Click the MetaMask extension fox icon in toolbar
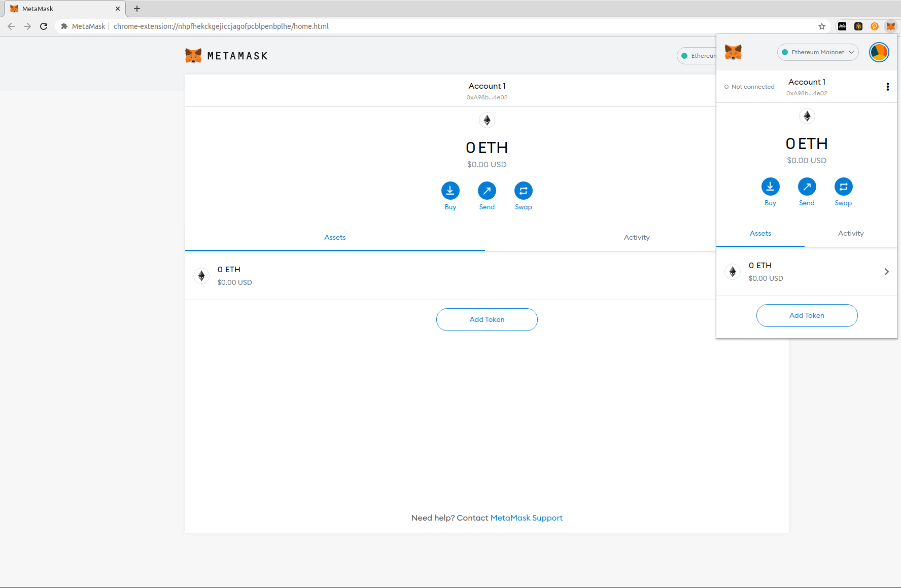This screenshot has height=588, width=901. pos(890,26)
